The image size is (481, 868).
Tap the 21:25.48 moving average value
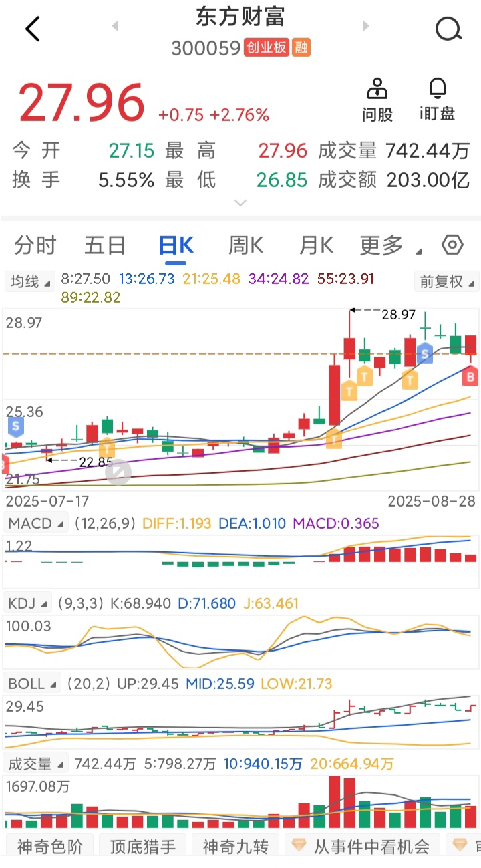click(212, 278)
